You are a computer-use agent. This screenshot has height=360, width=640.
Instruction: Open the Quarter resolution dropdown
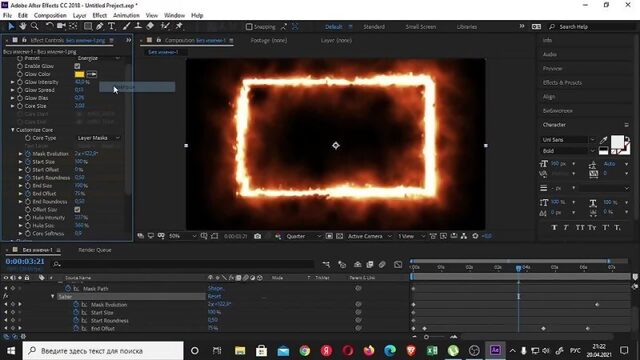[303, 236]
